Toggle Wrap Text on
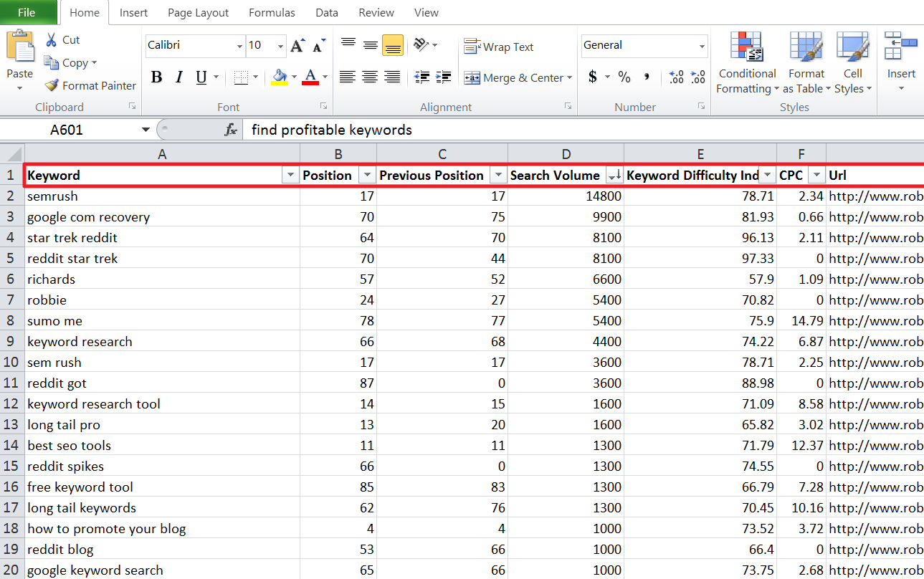 pos(498,46)
